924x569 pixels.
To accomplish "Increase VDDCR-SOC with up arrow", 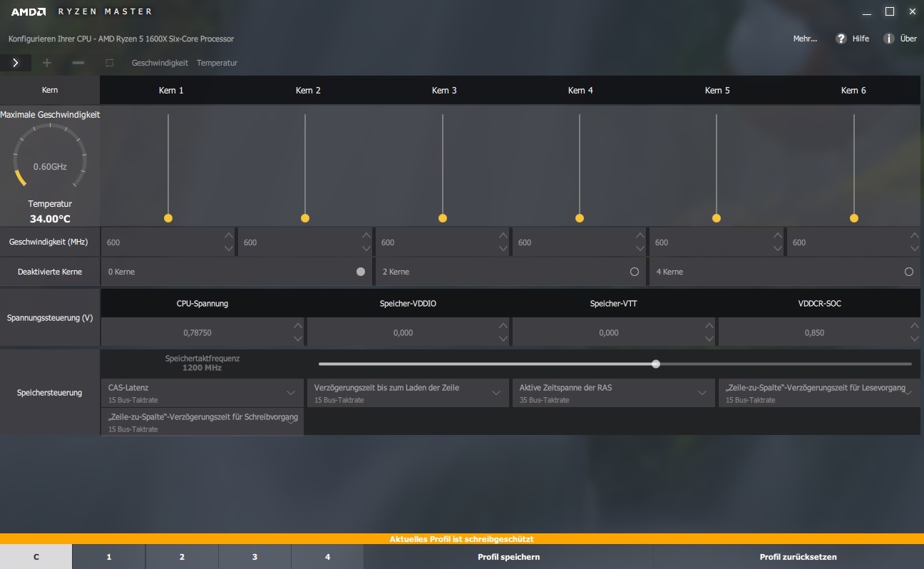I will [x=914, y=326].
